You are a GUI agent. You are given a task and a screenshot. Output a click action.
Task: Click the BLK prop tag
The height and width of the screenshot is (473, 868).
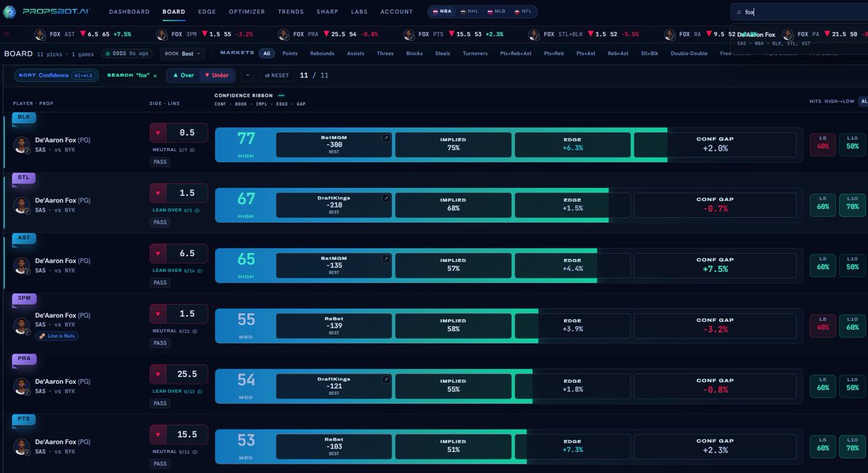(x=24, y=117)
